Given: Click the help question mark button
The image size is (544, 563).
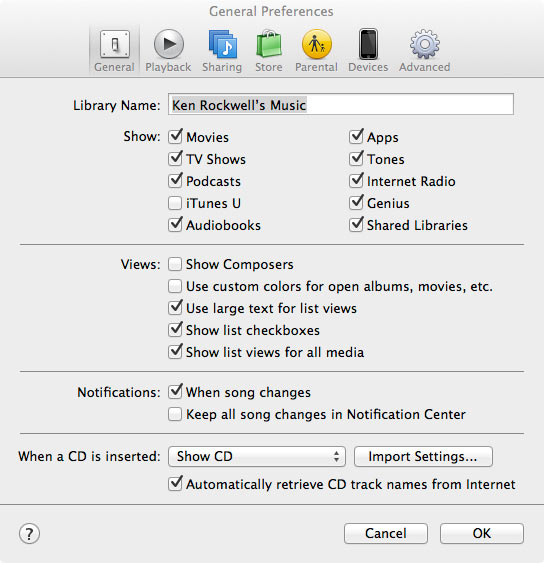Looking at the screenshot, I should coord(29,534).
